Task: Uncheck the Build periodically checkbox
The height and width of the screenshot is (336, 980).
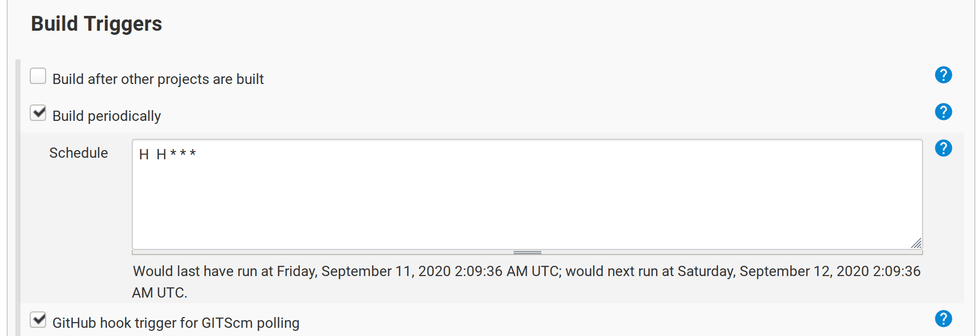Action: (38, 113)
